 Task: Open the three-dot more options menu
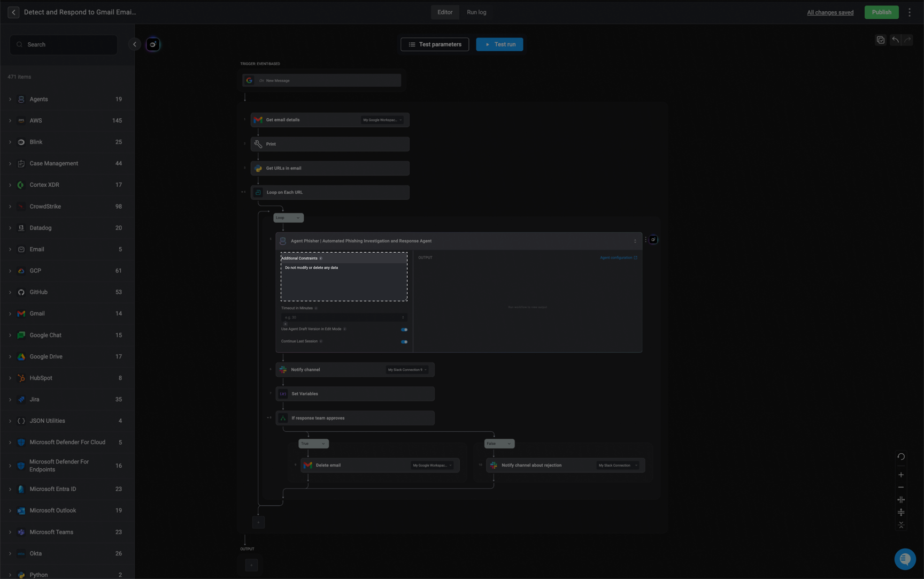[909, 12]
